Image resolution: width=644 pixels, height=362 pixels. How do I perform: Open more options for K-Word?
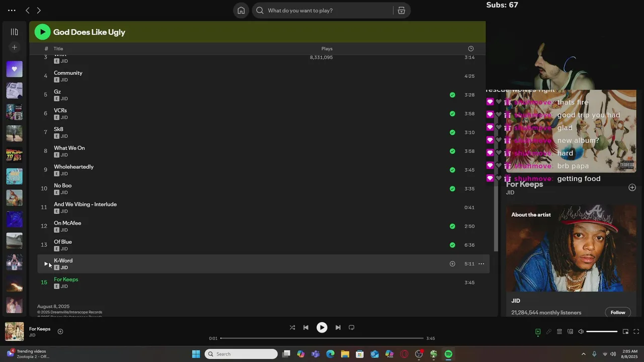[x=481, y=264]
